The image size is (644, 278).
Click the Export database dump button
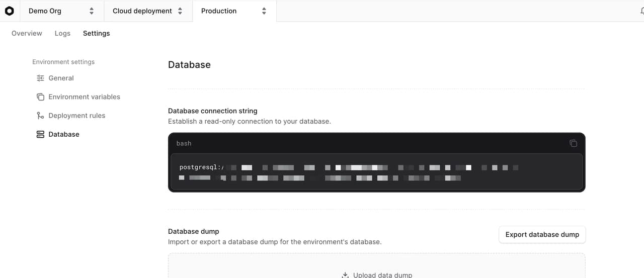point(542,234)
